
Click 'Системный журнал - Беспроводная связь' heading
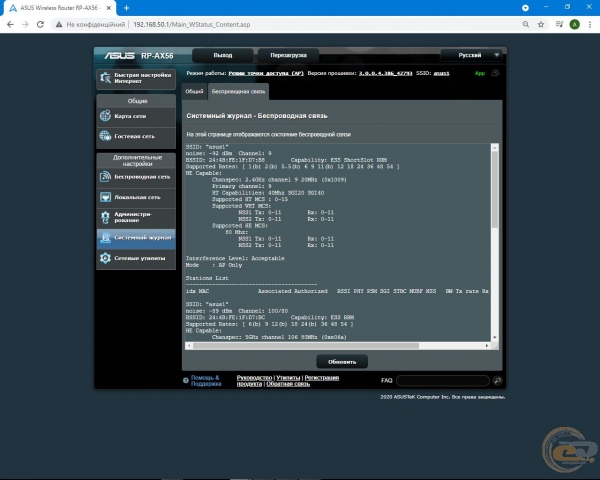[257, 116]
